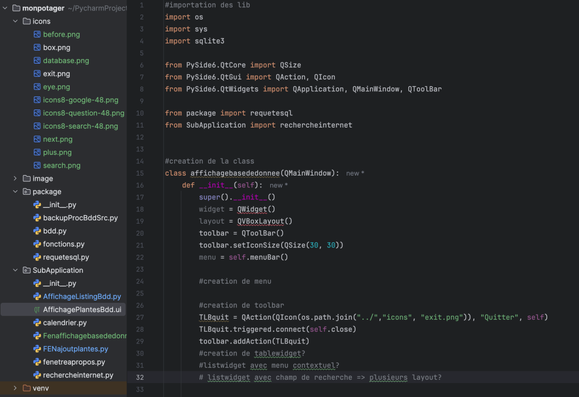Screen dimensions: 579x397
Task: Open the before.png image file icon
Action: pos(37,34)
